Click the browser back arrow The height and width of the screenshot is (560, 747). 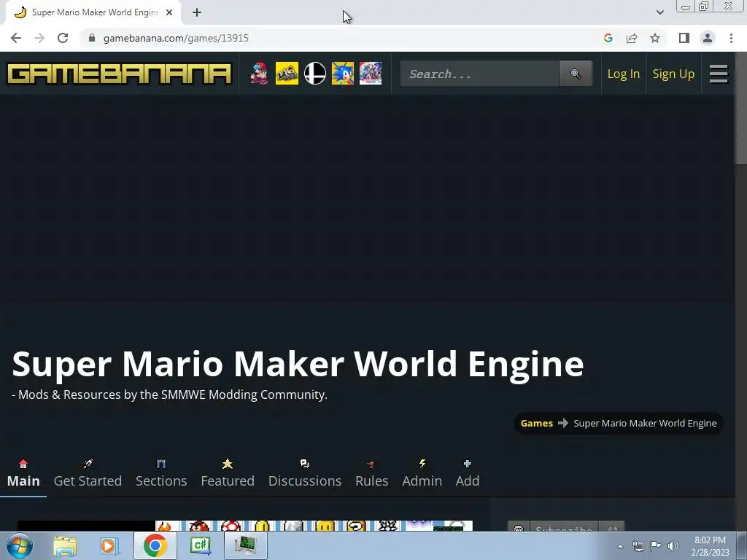[x=16, y=38]
